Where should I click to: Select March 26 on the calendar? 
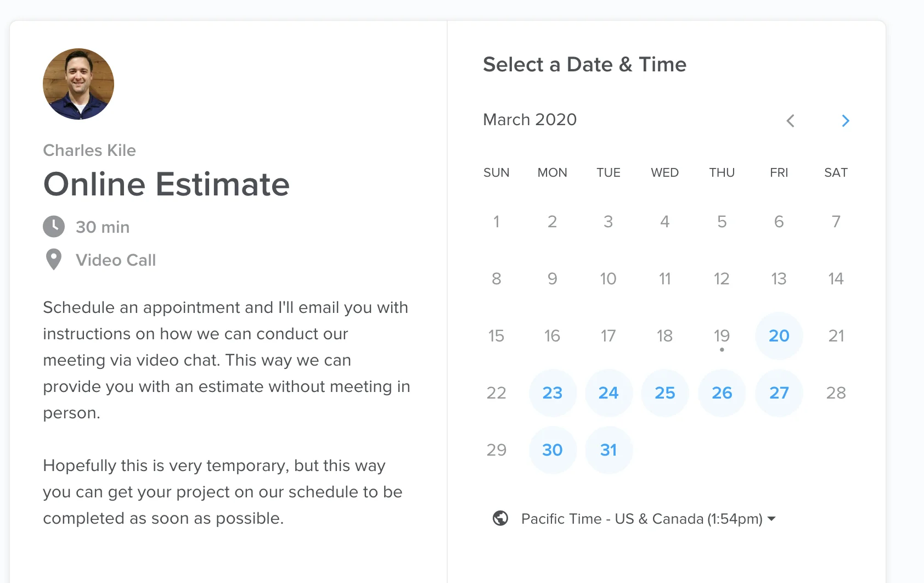pos(722,393)
